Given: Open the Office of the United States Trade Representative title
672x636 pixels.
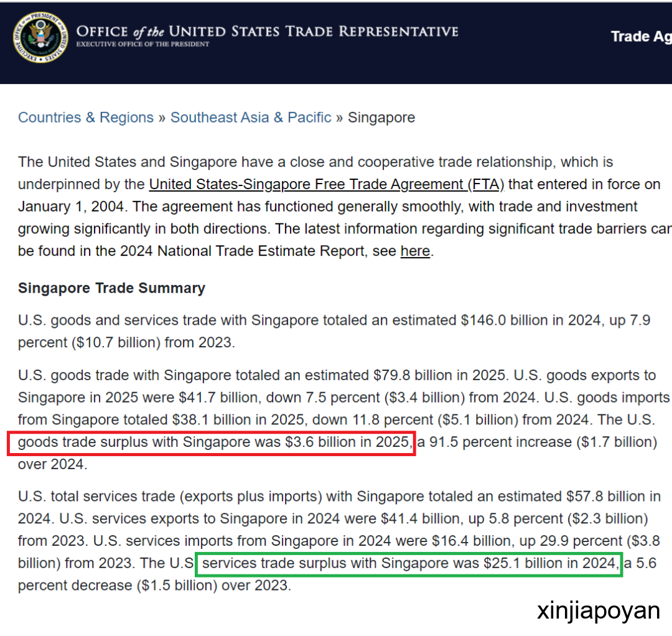Looking at the screenshot, I should click(268, 31).
